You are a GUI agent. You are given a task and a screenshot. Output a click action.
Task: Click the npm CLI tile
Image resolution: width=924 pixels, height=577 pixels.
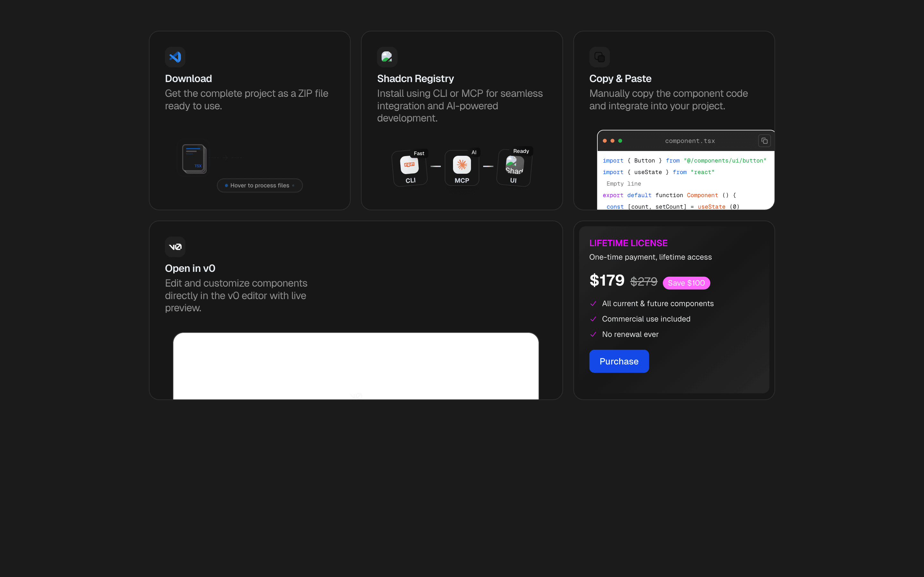410,169
